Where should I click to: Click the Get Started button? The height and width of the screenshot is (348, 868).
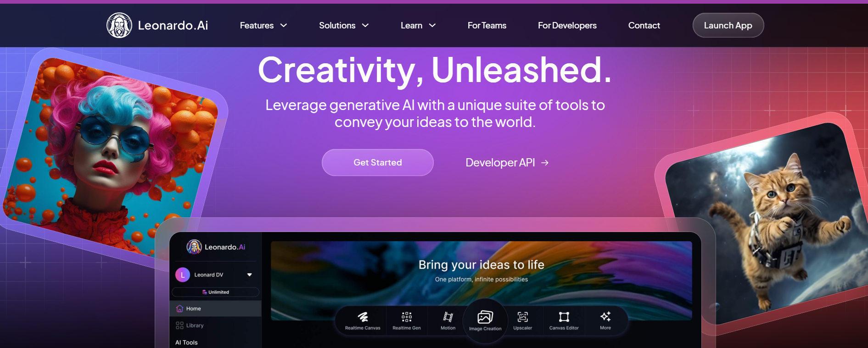[x=378, y=162]
